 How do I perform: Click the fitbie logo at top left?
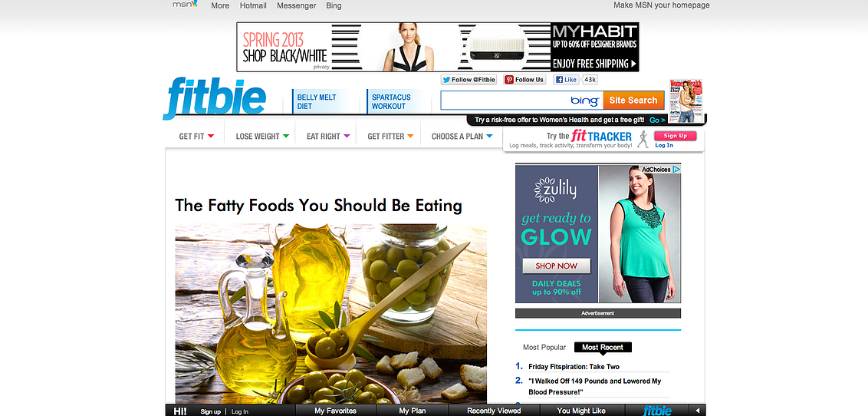pos(215,98)
